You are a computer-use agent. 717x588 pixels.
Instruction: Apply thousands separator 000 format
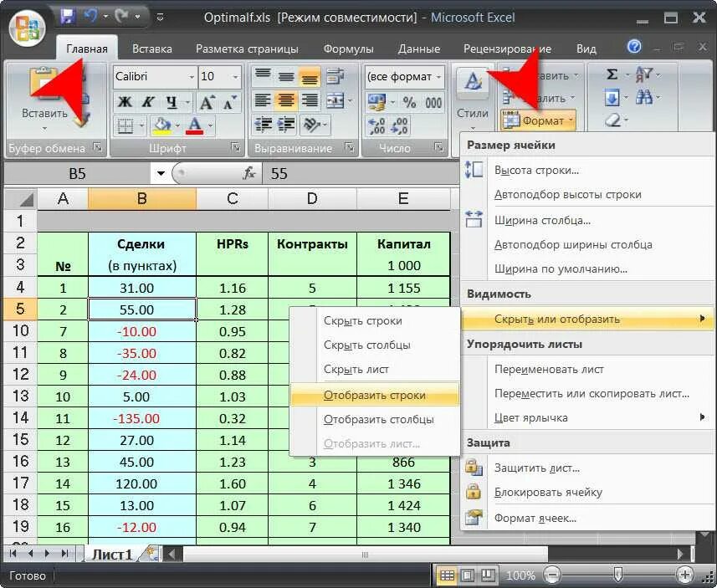(x=433, y=102)
